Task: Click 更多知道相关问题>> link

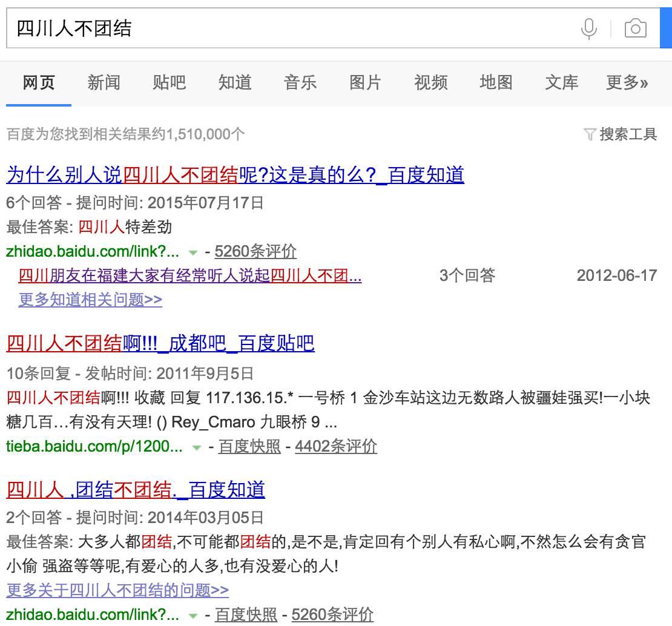Action: [90, 300]
